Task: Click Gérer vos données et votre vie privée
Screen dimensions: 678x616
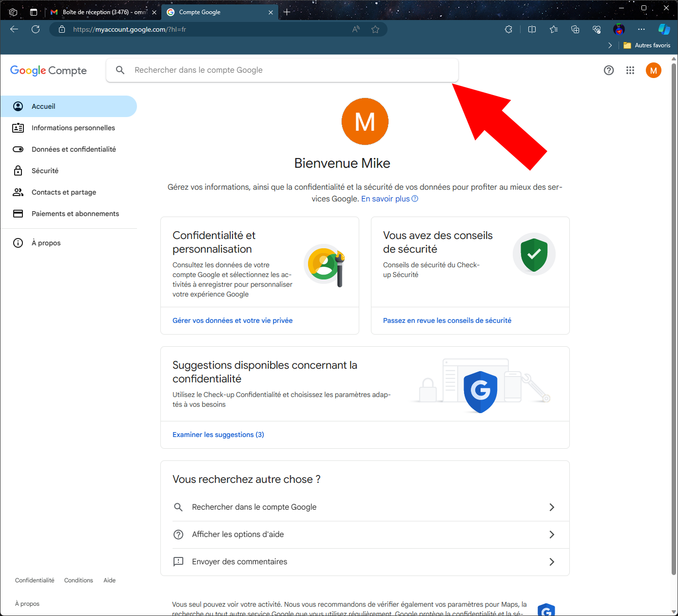Action: [232, 320]
